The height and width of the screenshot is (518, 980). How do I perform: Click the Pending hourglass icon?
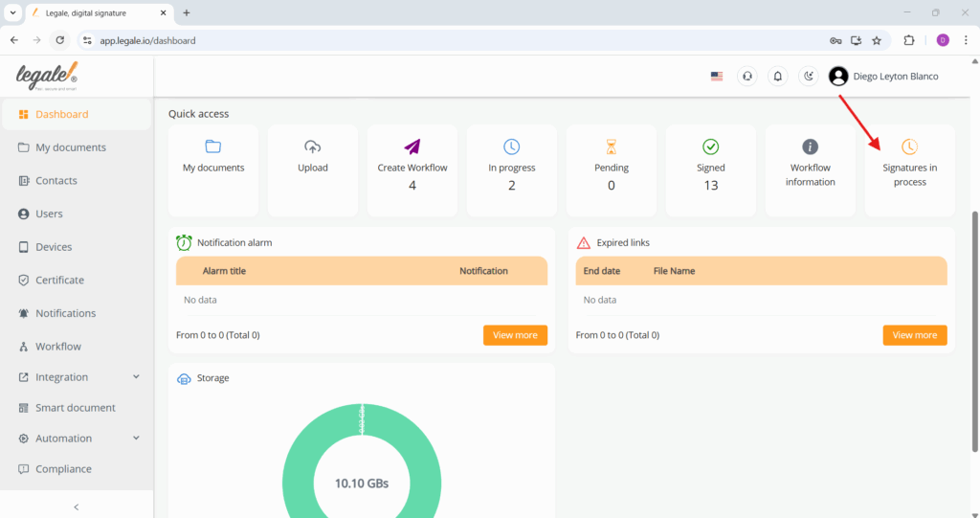612,147
